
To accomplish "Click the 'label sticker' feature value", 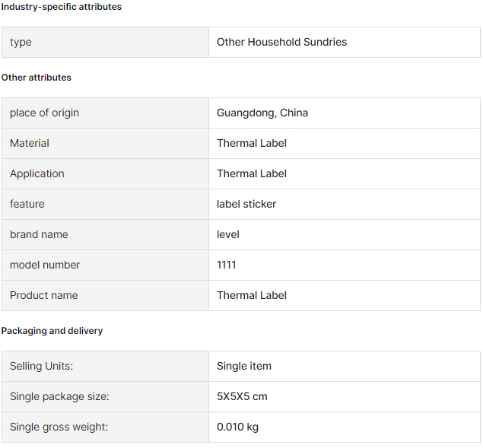I will (246, 204).
